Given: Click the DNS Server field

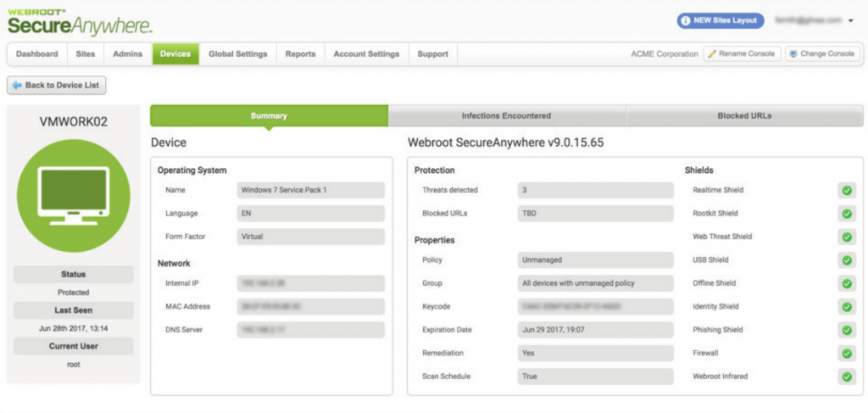Looking at the screenshot, I should point(310,330).
